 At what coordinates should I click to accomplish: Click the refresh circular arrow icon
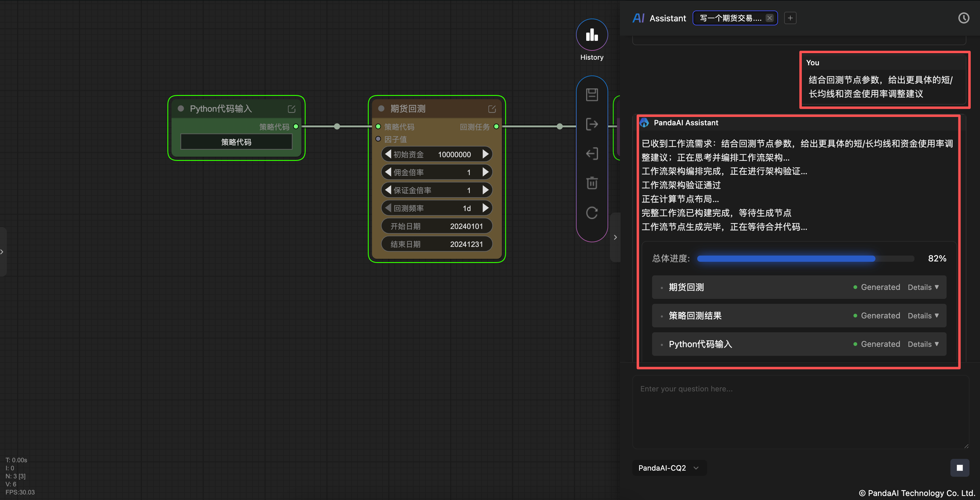pyautogui.click(x=591, y=213)
